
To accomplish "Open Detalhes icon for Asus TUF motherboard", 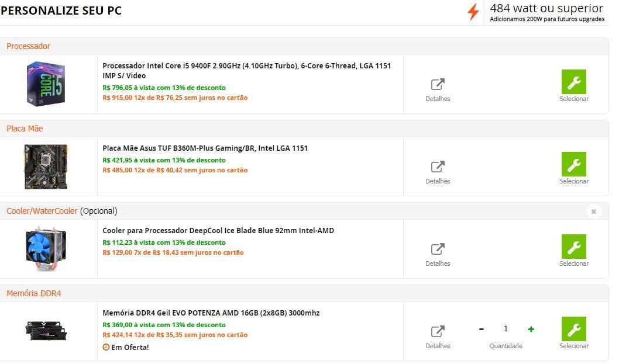I will 438,167.
